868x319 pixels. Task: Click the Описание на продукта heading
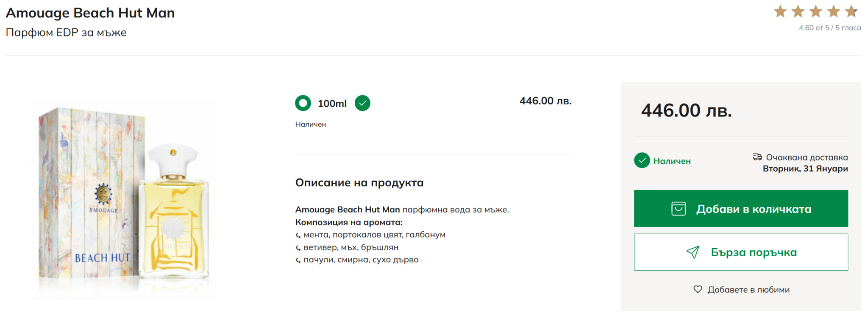359,183
